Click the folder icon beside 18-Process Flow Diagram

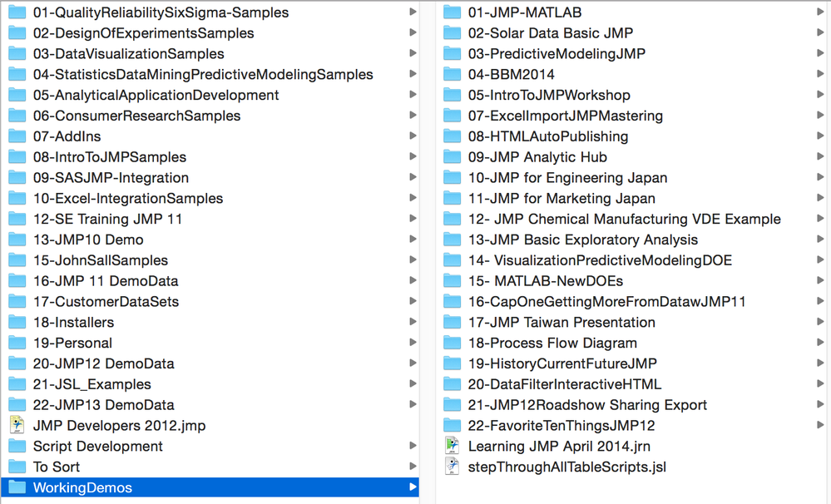click(452, 343)
